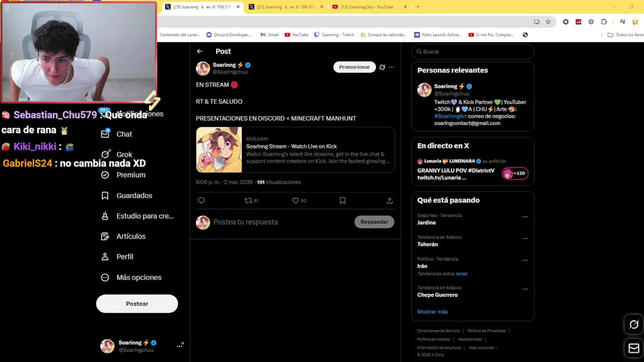
Task: Open the Jardine trend
Action: pyautogui.click(x=427, y=223)
